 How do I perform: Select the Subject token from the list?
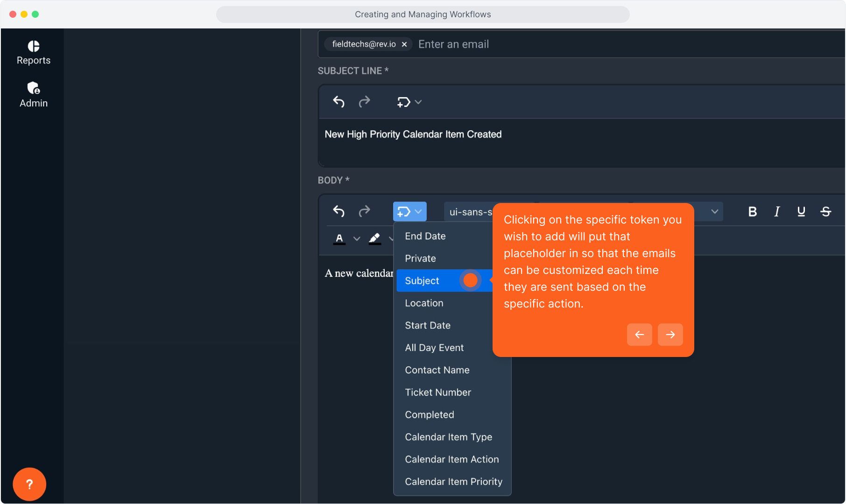[422, 280]
